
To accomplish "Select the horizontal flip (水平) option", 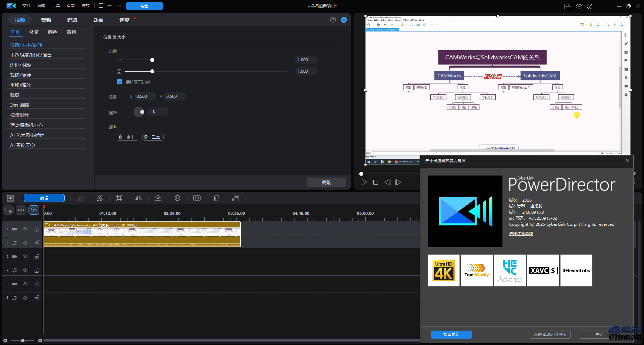I will pyautogui.click(x=127, y=136).
